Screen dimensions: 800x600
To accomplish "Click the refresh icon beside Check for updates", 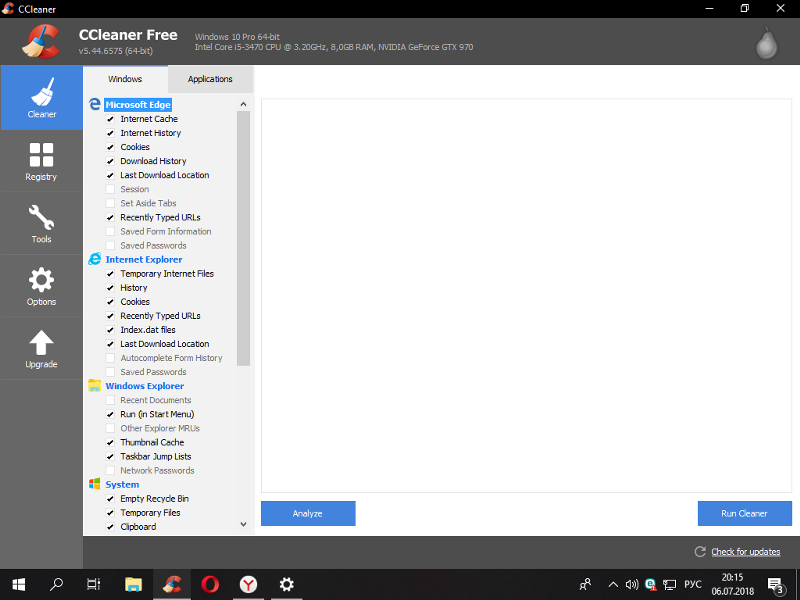I will (x=700, y=552).
